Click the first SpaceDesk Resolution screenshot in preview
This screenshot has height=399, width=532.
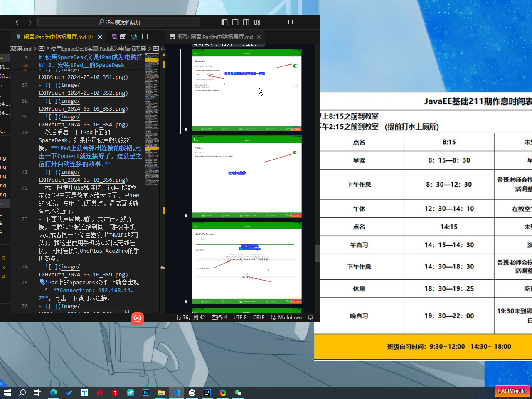[247, 90]
